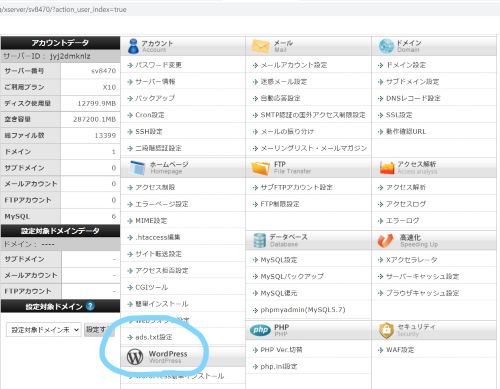
Task: Open the SSH設定 link
Action: (149, 132)
